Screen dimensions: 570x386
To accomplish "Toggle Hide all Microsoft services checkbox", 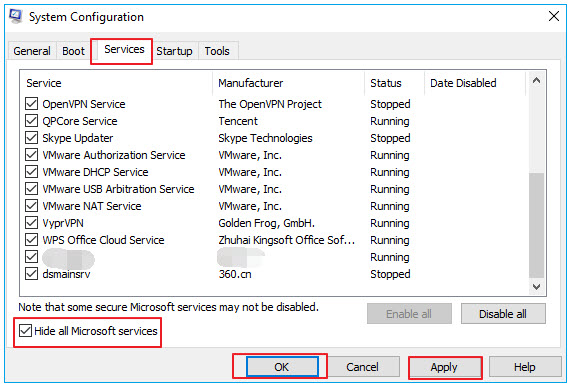I will point(25,330).
